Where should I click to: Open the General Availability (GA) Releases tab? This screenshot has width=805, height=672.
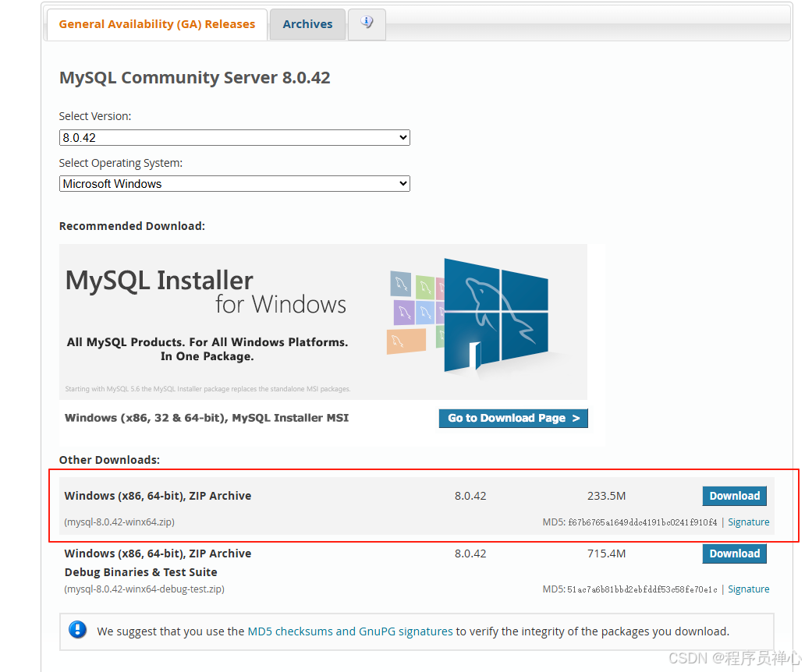(157, 24)
